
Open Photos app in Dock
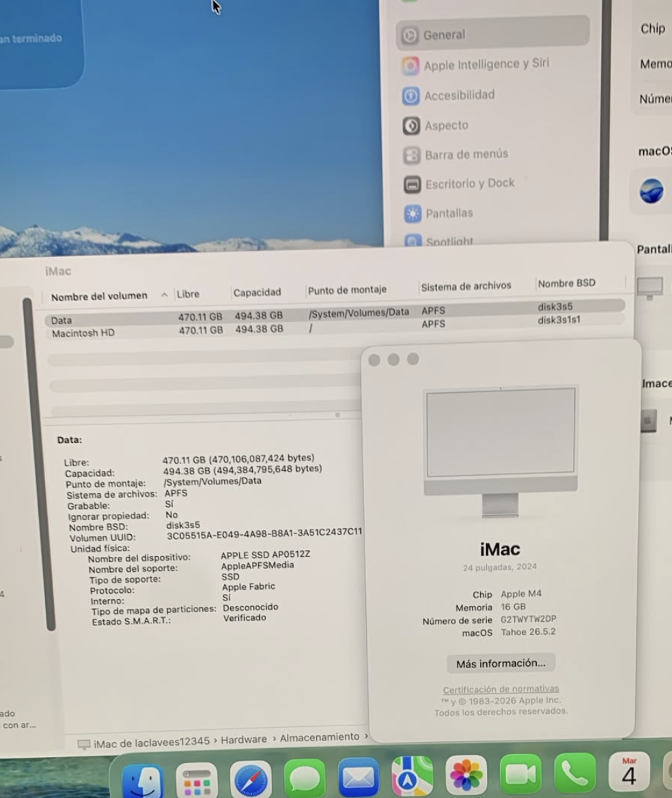point(466,775)
